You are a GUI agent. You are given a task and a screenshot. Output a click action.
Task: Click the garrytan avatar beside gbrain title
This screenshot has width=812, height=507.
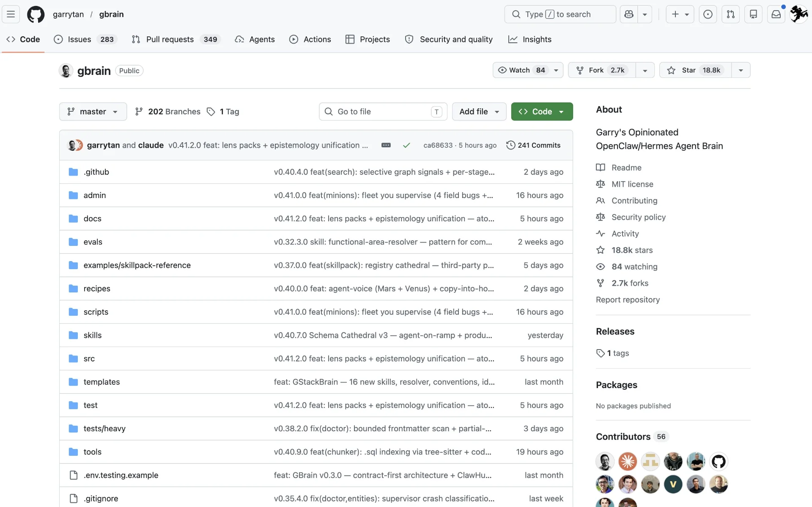click(x=66, y=71)
